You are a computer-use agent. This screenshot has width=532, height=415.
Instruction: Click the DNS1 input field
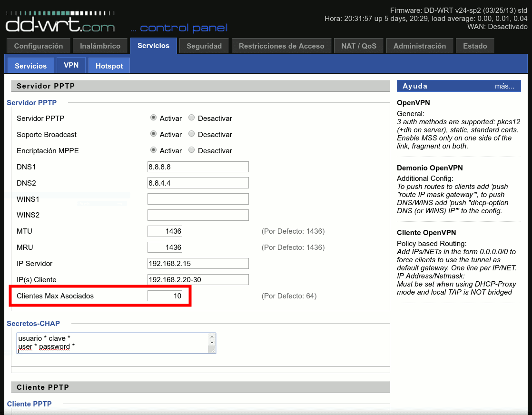[x=198, y=167]
